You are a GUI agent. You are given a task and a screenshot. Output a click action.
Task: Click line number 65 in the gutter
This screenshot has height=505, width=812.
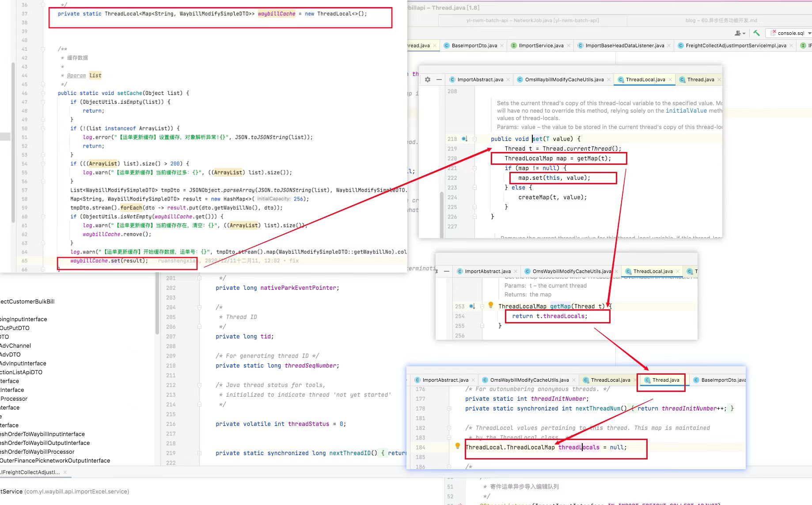(x=24, y=261)
